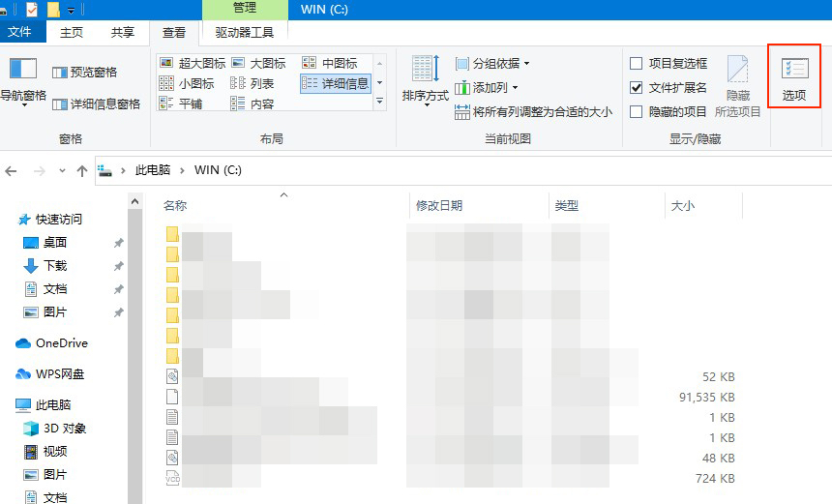This screenshot has height=504, width=832.
Task: Go back with the Back arrow
Action: point(12,171)
